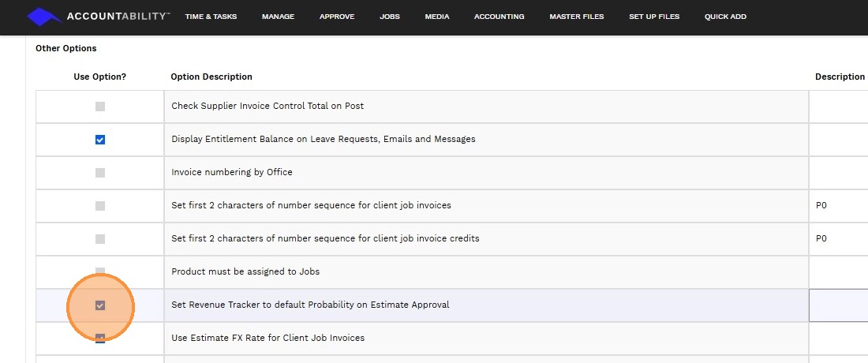
Task: Click the Accountability logo icon
Action: pos(44,17)
